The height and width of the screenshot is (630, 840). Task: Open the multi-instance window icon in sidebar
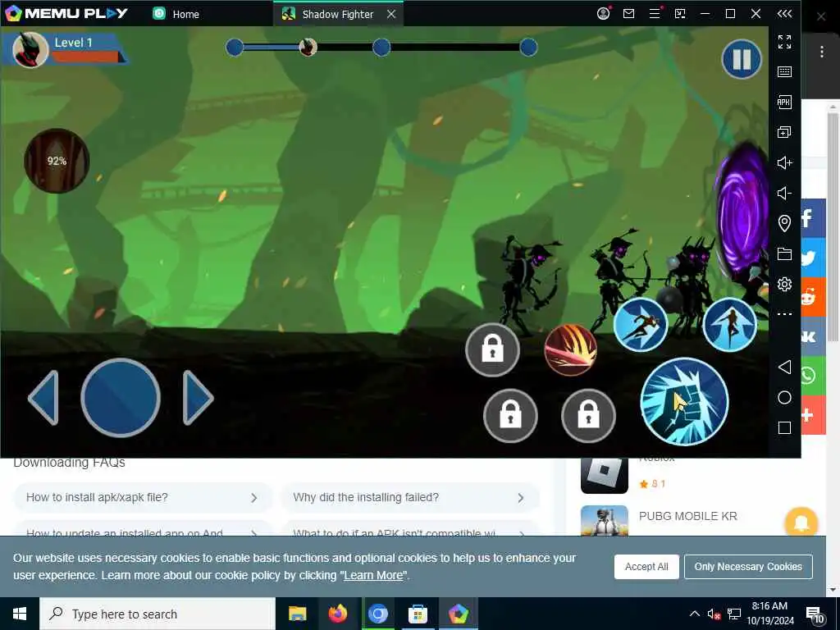pyautogui.click(x=784, y=132)
